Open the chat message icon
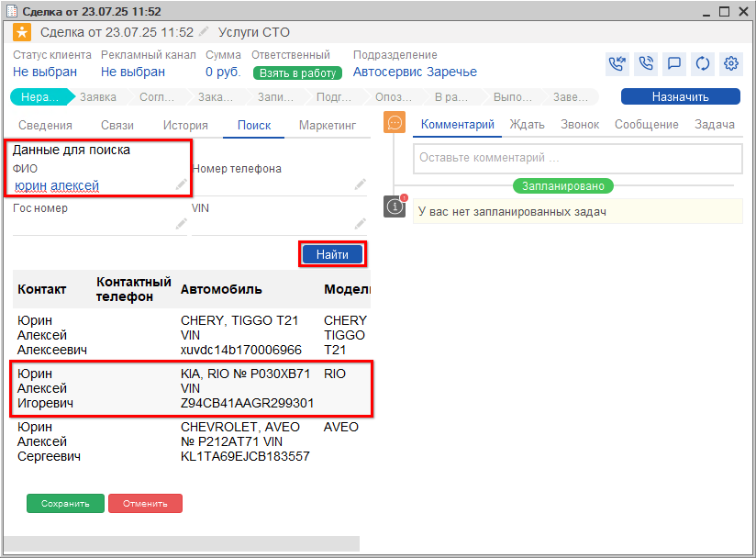756x558 pixels. point(673,64)
